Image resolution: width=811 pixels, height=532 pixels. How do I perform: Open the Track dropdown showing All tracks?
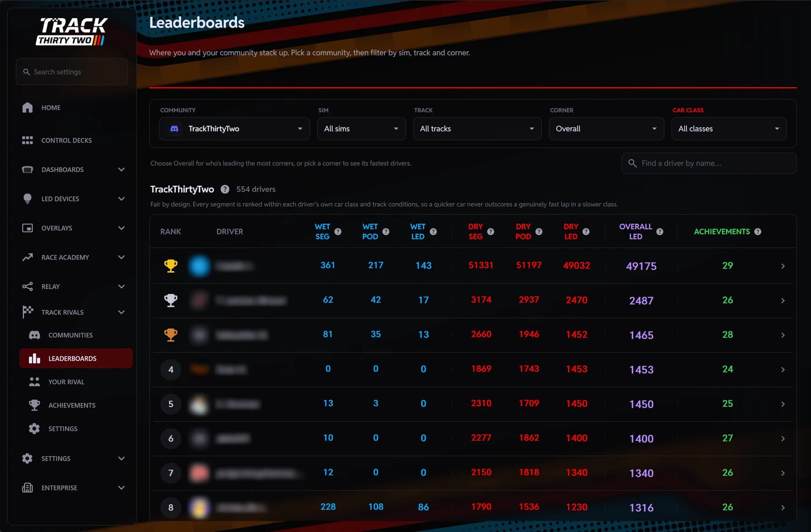point(477,129)
